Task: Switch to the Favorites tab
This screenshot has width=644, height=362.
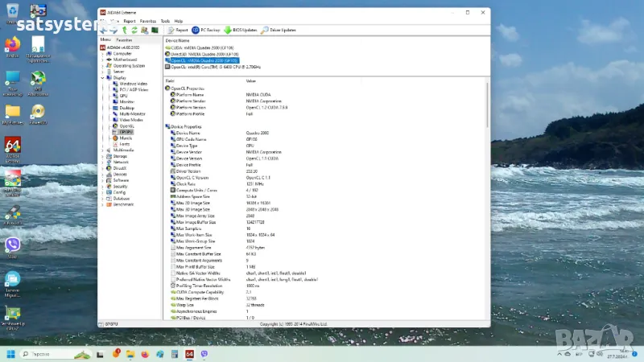Action: pos(124,39)
